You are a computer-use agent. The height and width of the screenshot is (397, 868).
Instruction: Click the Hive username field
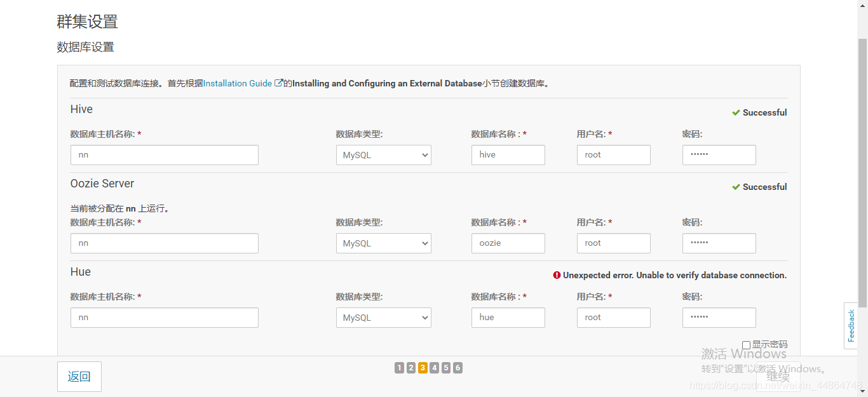(x=614, y=155)
